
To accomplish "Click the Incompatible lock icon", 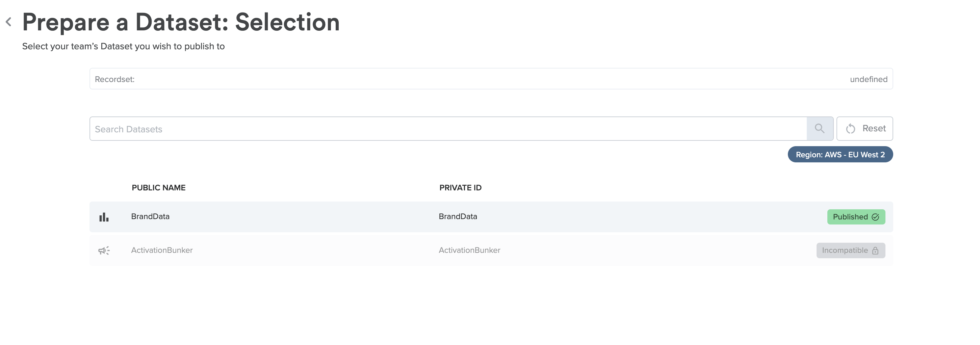I will click(875, 250).
